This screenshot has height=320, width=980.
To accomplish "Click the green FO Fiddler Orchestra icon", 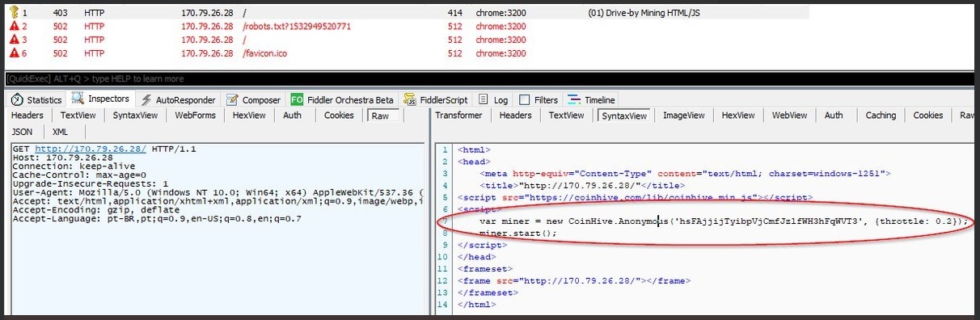I will [x=297, y=100].
